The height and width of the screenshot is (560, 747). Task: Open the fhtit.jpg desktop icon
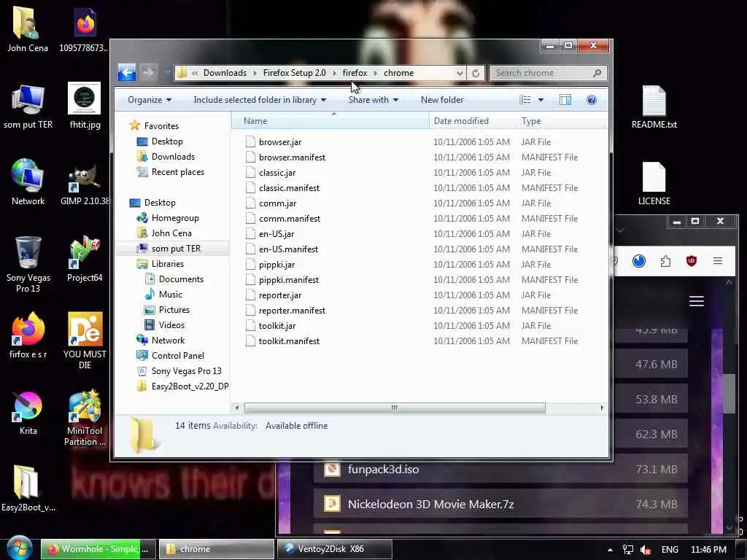(x=85, y=106)
